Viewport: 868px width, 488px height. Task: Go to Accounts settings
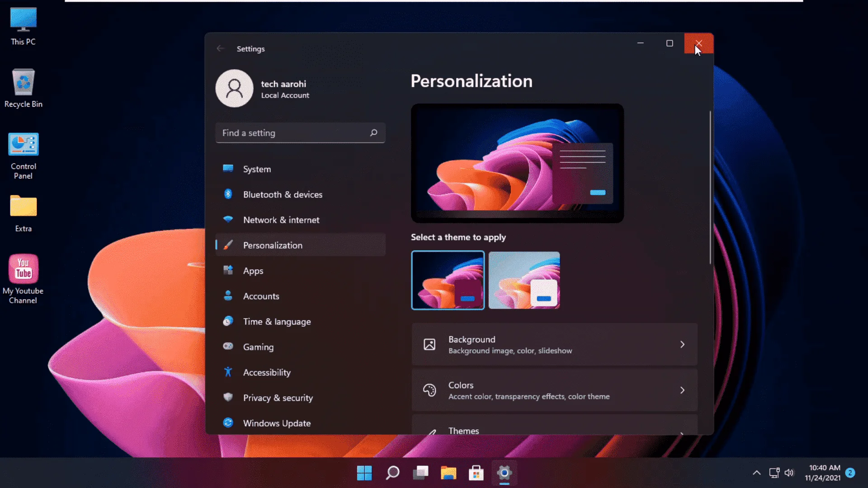click(x=300, y=296)
